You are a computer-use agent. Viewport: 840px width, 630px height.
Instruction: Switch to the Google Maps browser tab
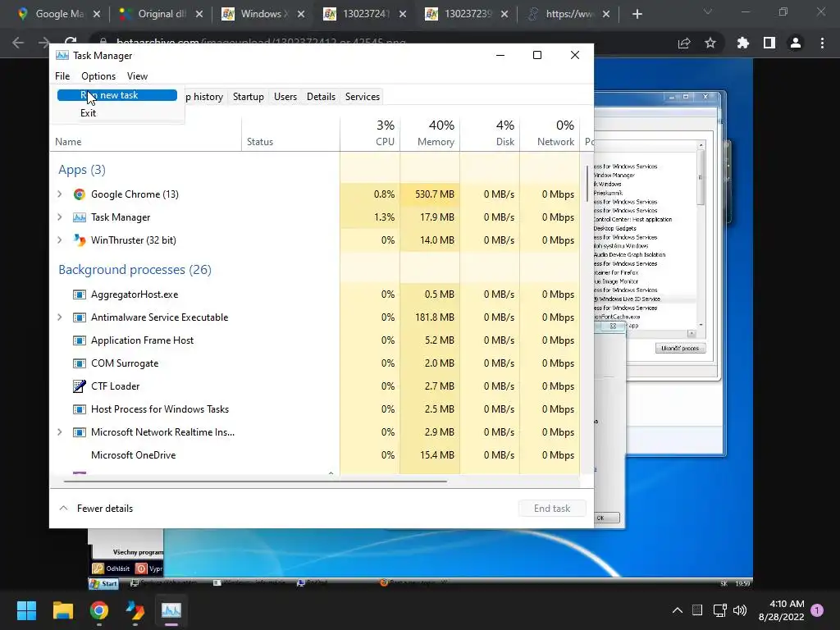coord(59,14)
